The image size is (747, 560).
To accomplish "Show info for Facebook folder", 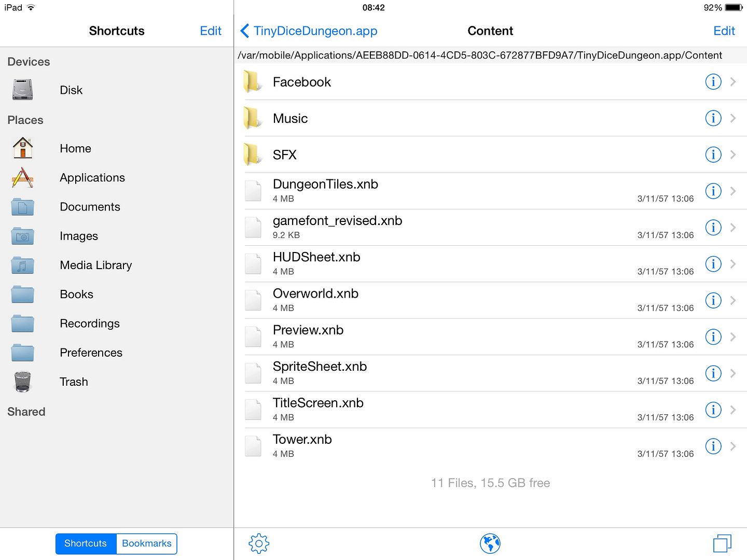I will tap(713, 82).
